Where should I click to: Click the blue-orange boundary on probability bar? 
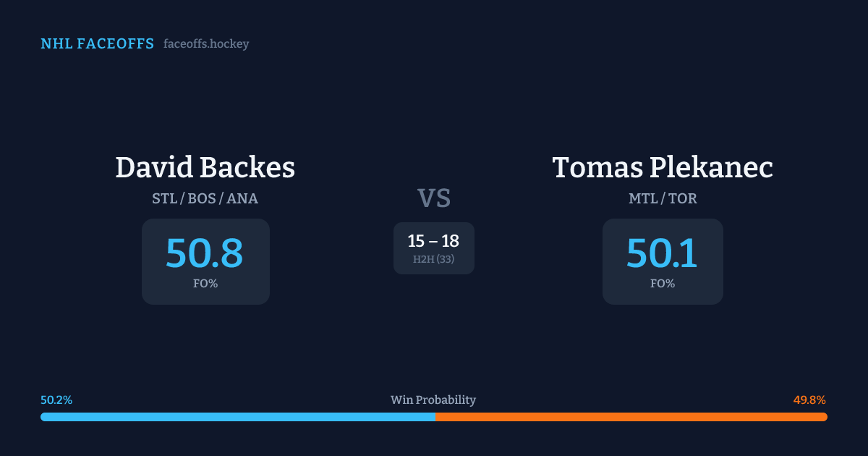(x=435, y=417)
